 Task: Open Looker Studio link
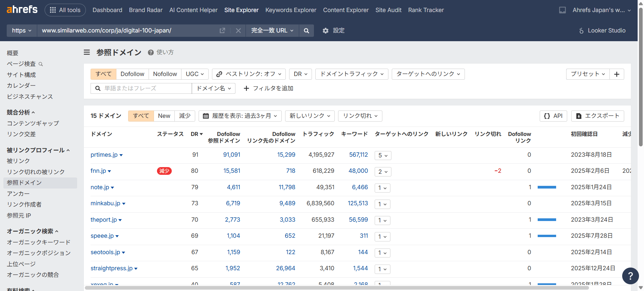click(x=602, y=30)
